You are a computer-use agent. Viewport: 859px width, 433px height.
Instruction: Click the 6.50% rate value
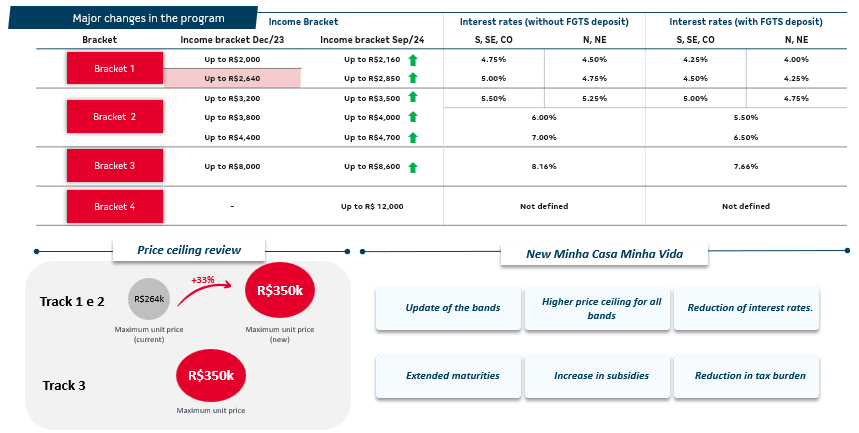[x=746, y=137]
